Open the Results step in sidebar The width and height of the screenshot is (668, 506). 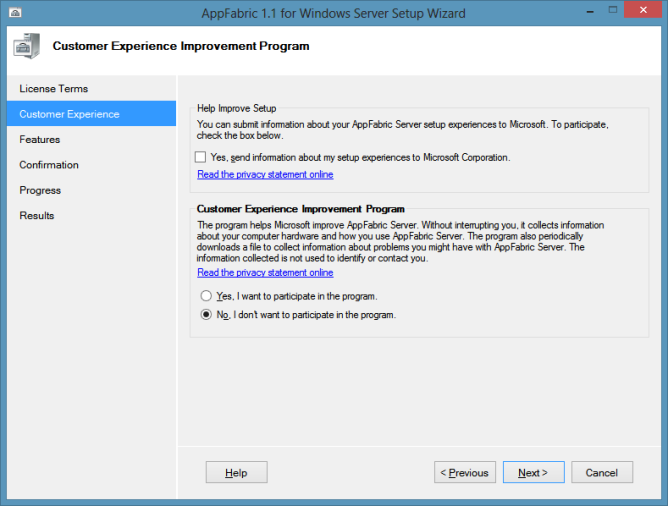coord(37,216)
